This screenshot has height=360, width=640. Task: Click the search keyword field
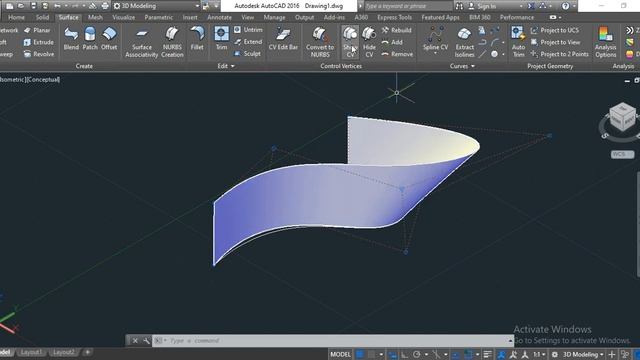coord(408,6)
